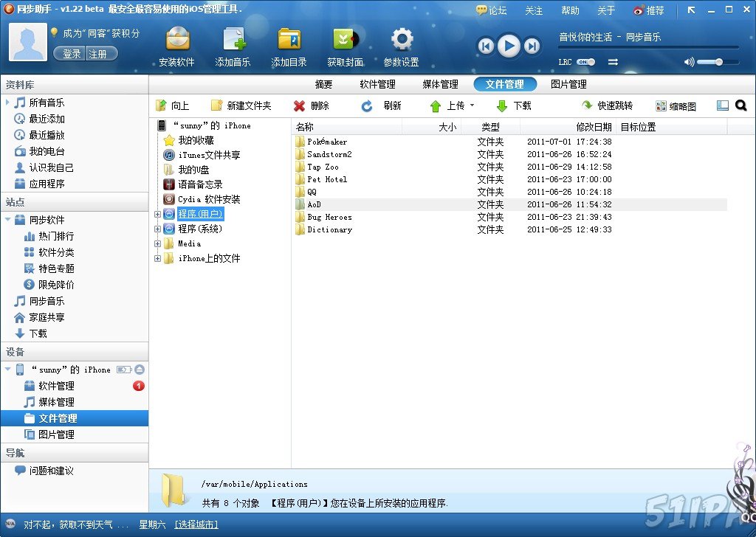The image size is (756, 537).
Task: Expand the 程序(系统) tree node
Action: [158, 229]
